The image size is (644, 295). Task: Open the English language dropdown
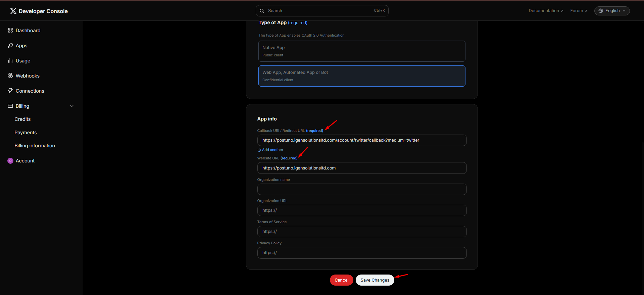(612, 11)
